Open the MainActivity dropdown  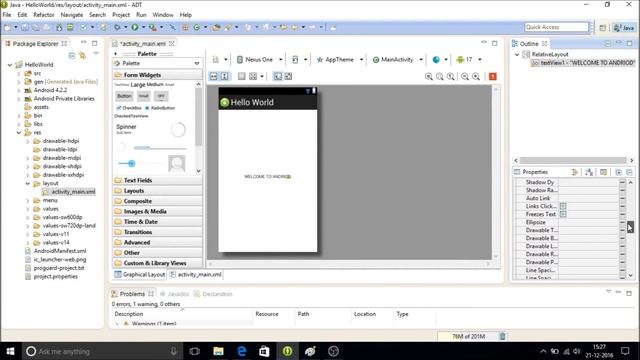[x=398, y=60]
